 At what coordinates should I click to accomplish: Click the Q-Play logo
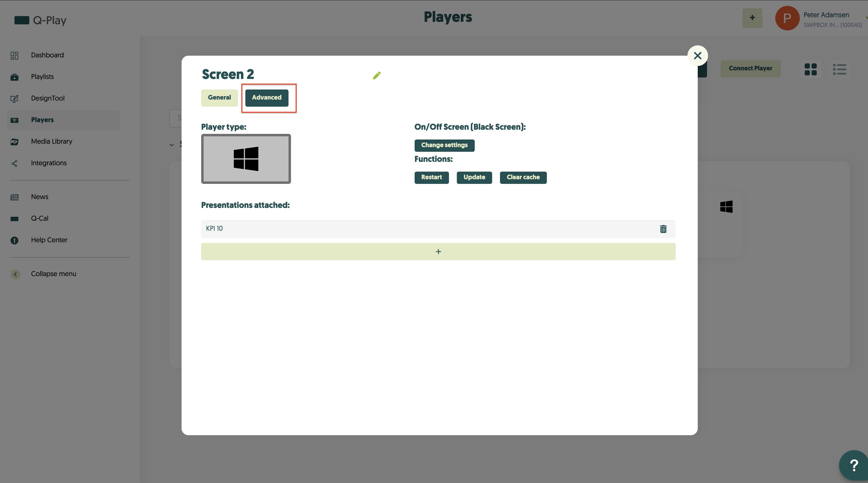click(40, 20)
